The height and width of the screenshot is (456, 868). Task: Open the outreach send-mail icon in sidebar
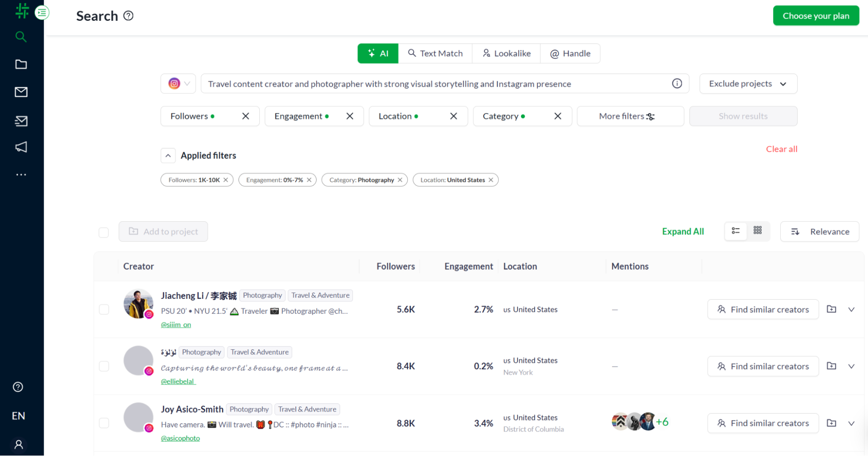21,121
